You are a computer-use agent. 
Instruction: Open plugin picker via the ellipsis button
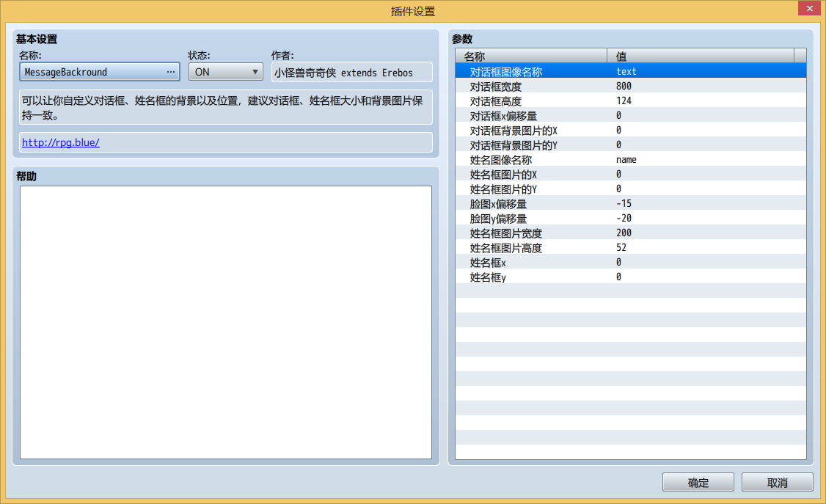[171, 72]
